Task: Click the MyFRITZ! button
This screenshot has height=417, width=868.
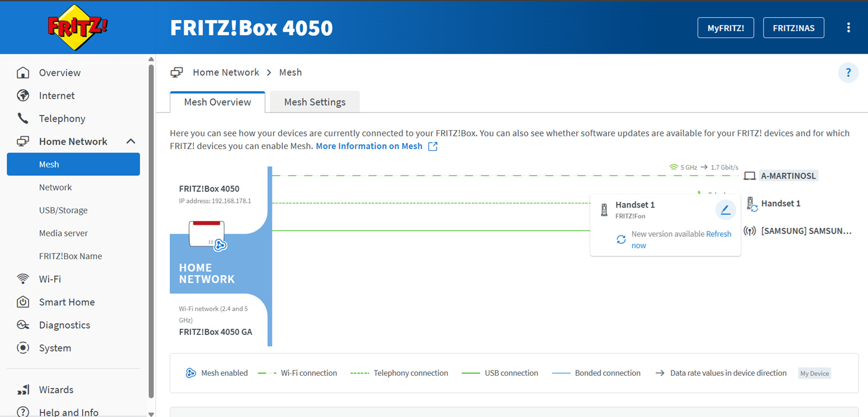Action: coord(726,28)
